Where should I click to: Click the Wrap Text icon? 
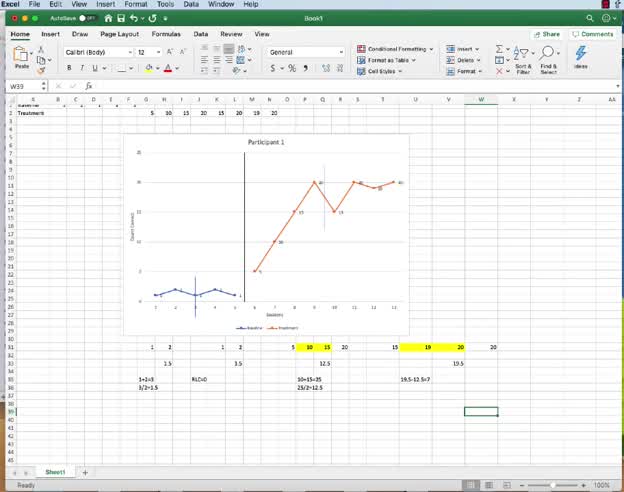241,49
